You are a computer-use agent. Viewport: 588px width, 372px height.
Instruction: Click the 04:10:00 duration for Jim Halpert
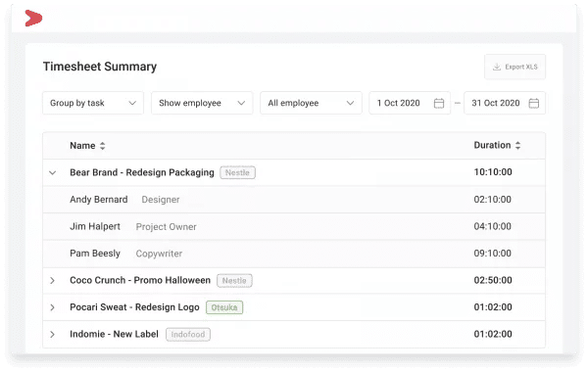click(x=492, y=226)
